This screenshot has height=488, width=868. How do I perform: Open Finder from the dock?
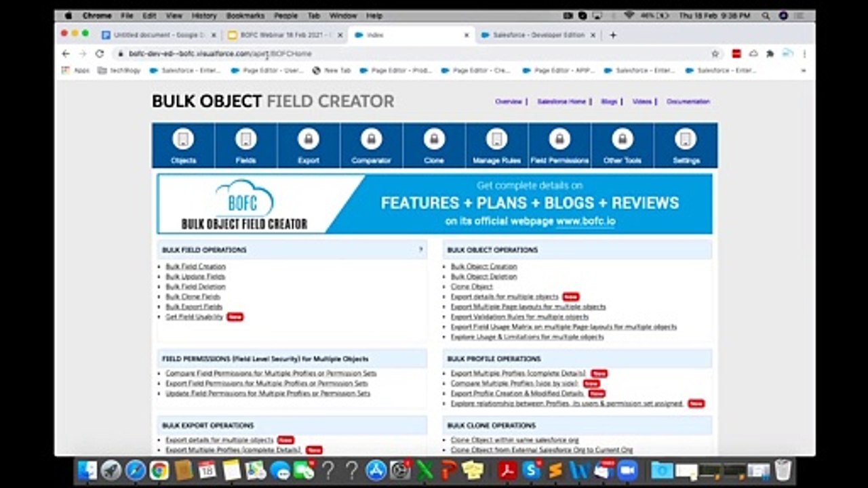[x=87, y=470]
